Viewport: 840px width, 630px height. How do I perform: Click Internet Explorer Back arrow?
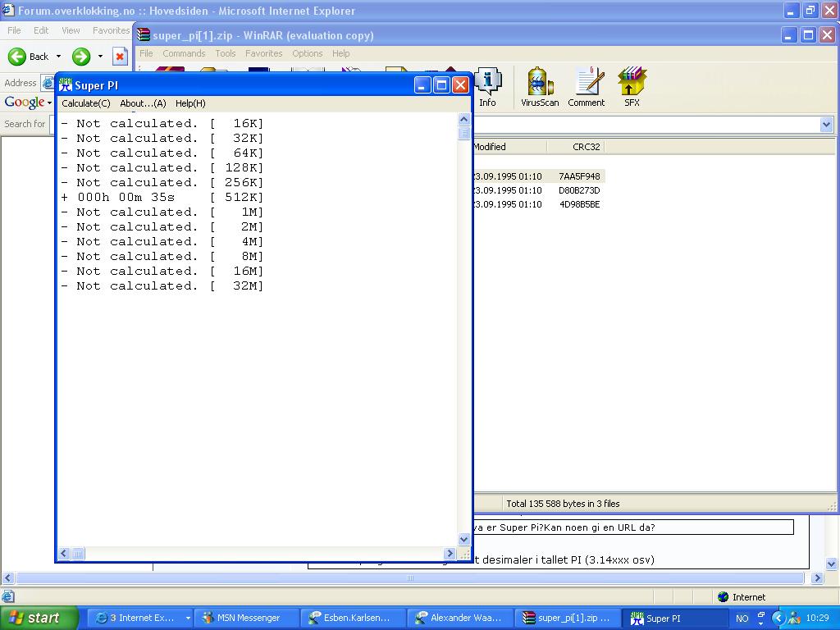[17, 57]
